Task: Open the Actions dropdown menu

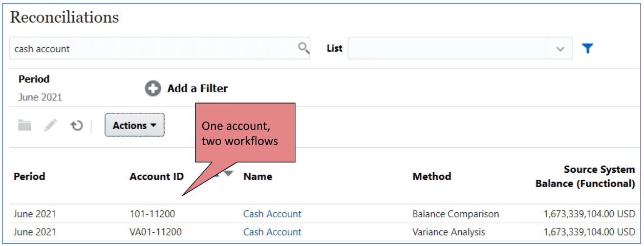Action: [x=135, y=125]
